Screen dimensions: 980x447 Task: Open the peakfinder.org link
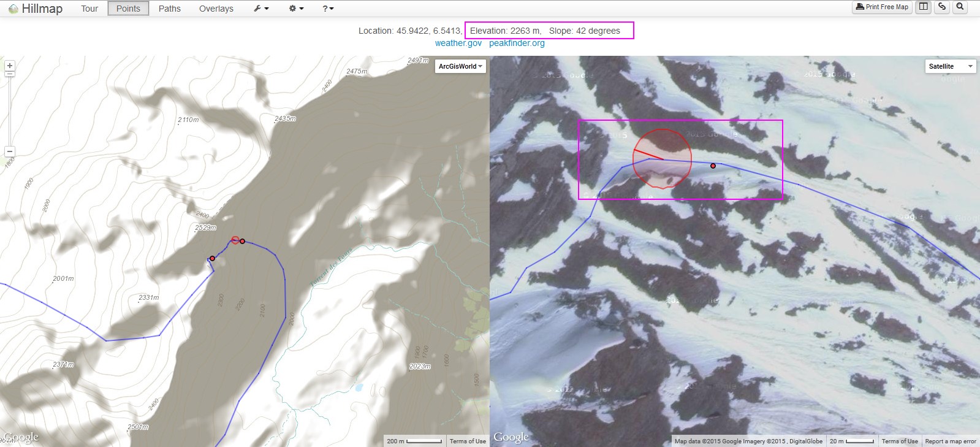517,43
